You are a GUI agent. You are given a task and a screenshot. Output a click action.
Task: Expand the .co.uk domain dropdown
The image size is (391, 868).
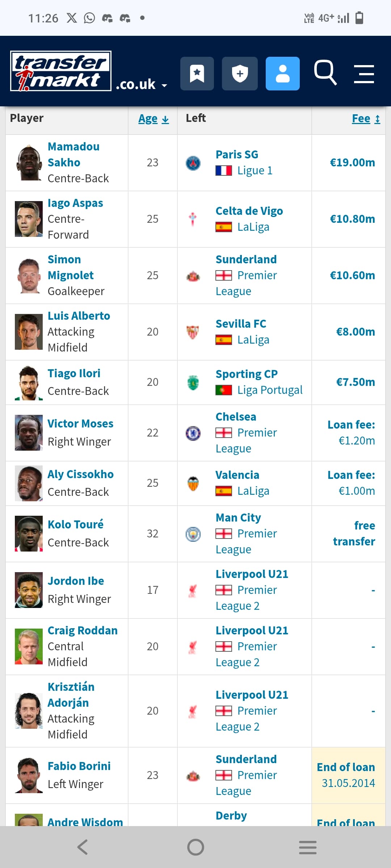tap(141, 85)
